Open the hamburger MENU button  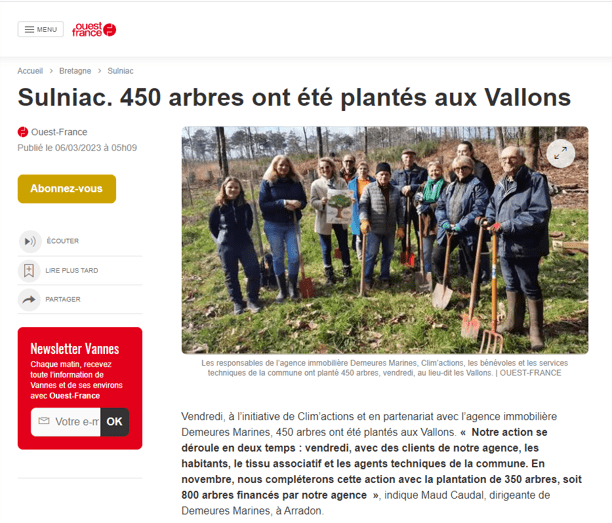click(x=41, y=29)
